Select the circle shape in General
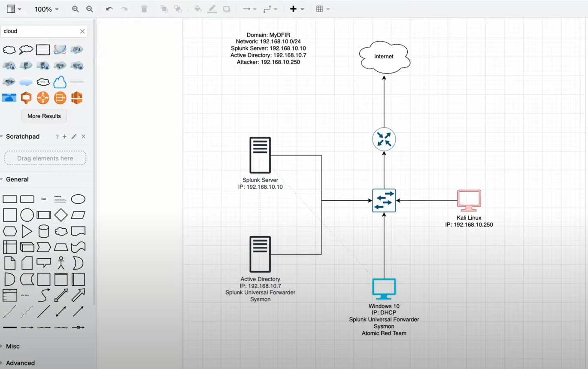 [27, 215]
